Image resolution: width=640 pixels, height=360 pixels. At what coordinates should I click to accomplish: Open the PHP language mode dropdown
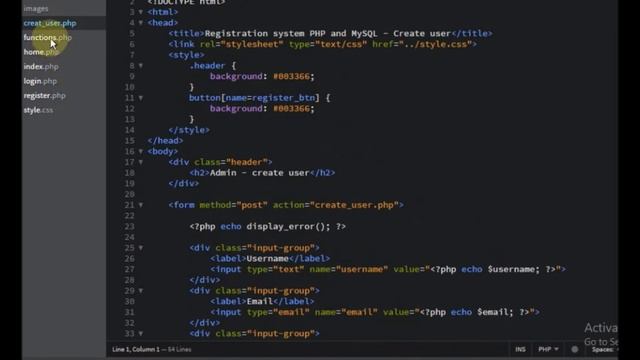[548, 349]
